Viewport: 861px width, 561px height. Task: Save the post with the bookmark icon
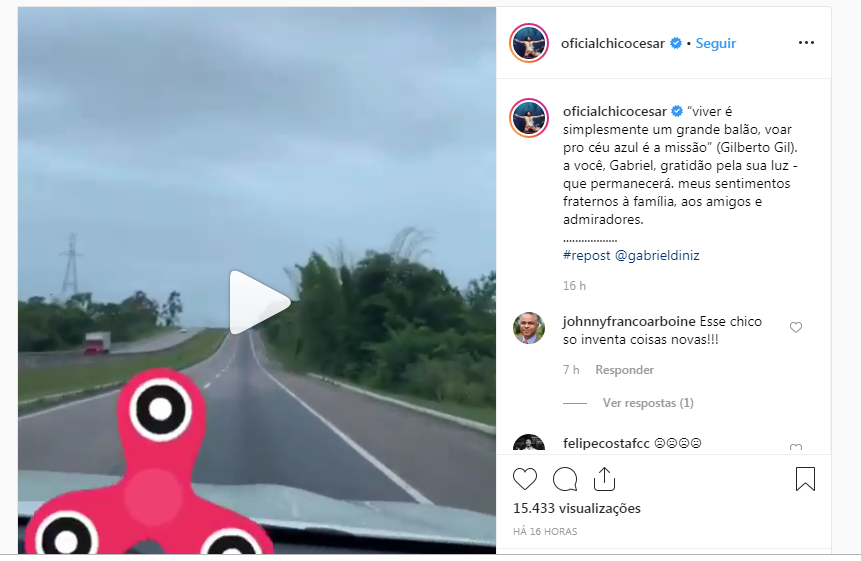(805, 479)
